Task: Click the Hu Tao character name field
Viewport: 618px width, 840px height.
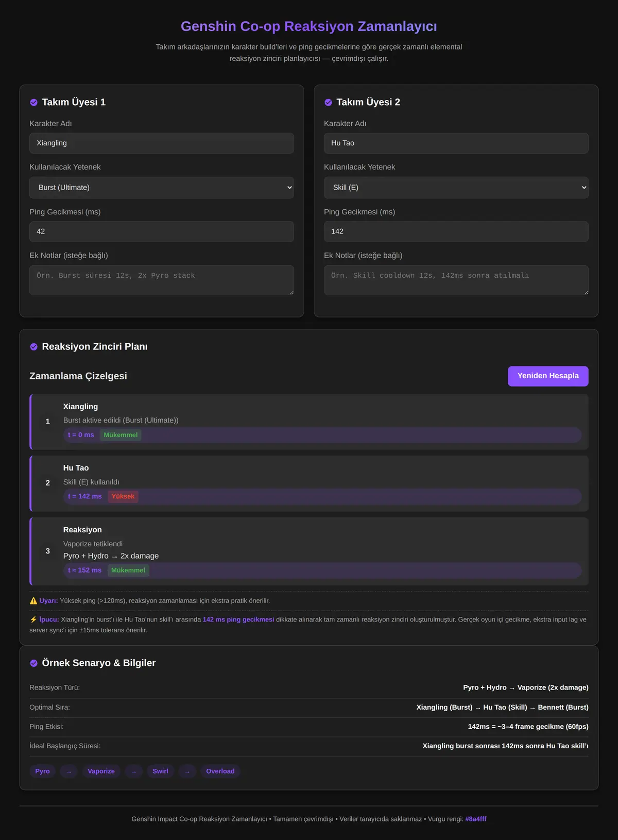Action: tap(456, 143)
